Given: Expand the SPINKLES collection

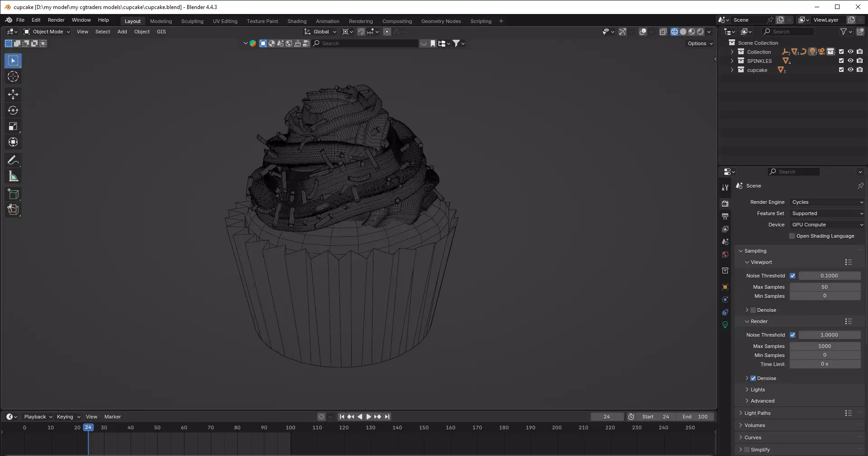Looking at the screenshot, I should click(732, 61).
